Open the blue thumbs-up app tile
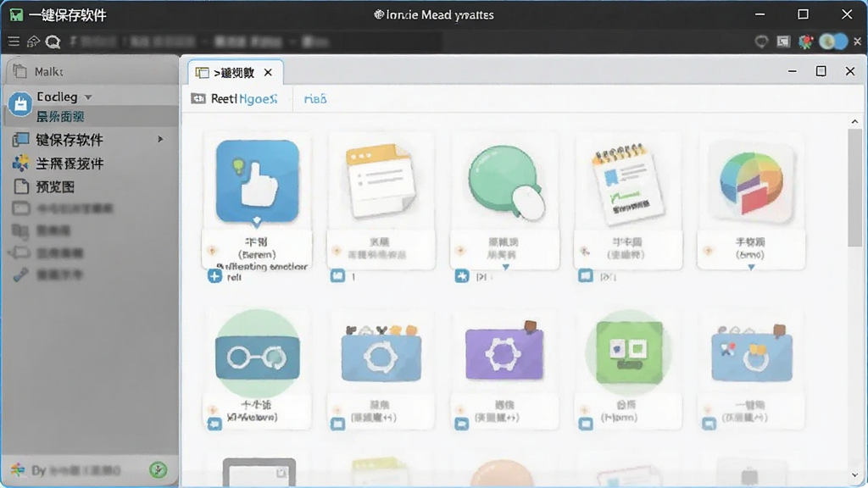868x488 pixels. point(258,181)
